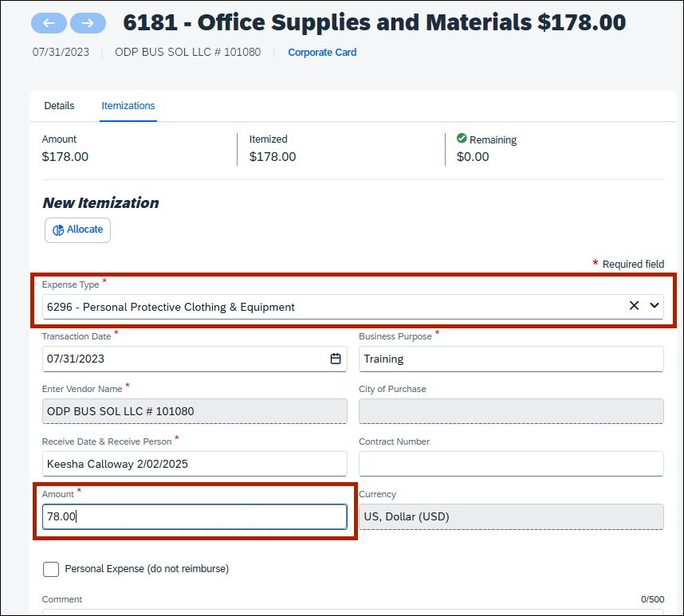Click Receive Date & Receive Person field

pos(195,464)
